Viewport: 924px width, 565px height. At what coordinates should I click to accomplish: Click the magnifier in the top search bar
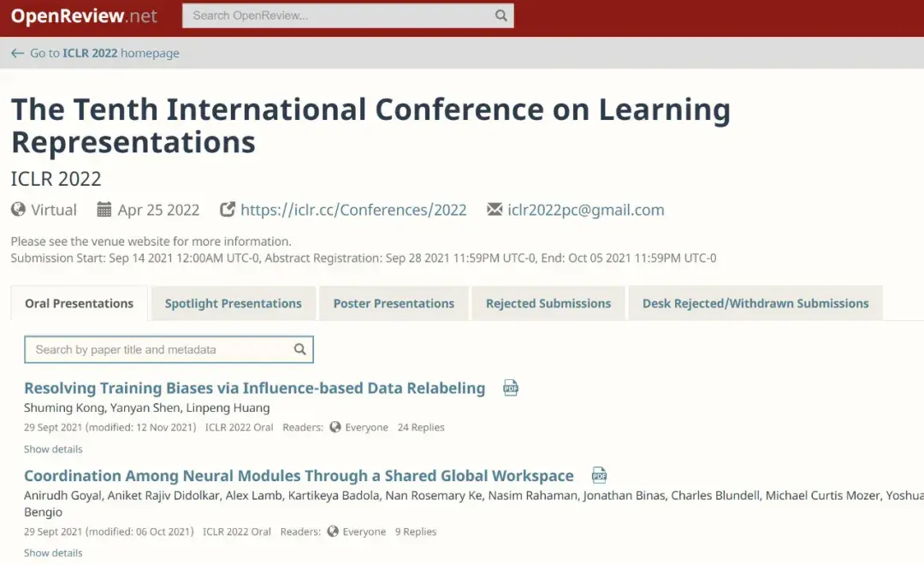click(500, 15)
